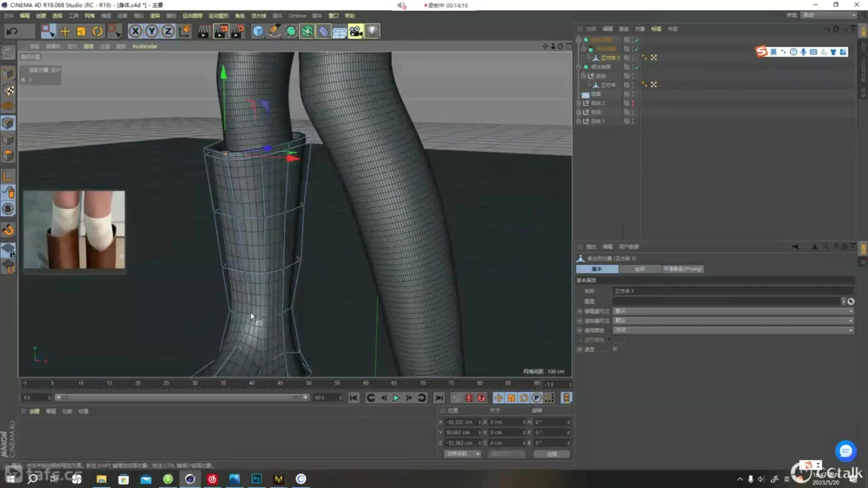868x488 pixels.
Task: Click UVW tag on 立方体.1
Action: point(654,57)
